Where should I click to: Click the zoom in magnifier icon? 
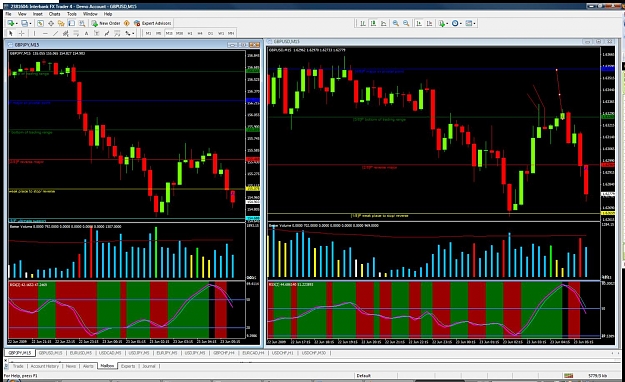click(396, 23)
